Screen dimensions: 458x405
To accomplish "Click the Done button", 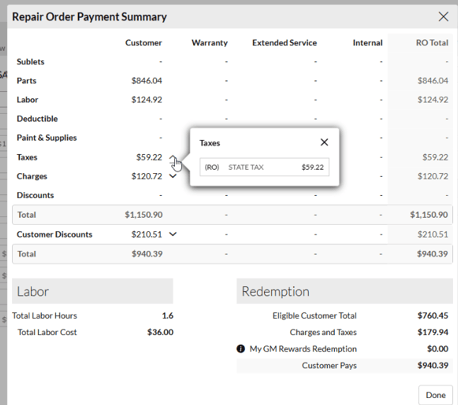I will pyautogui.click(x=435, y=395).
